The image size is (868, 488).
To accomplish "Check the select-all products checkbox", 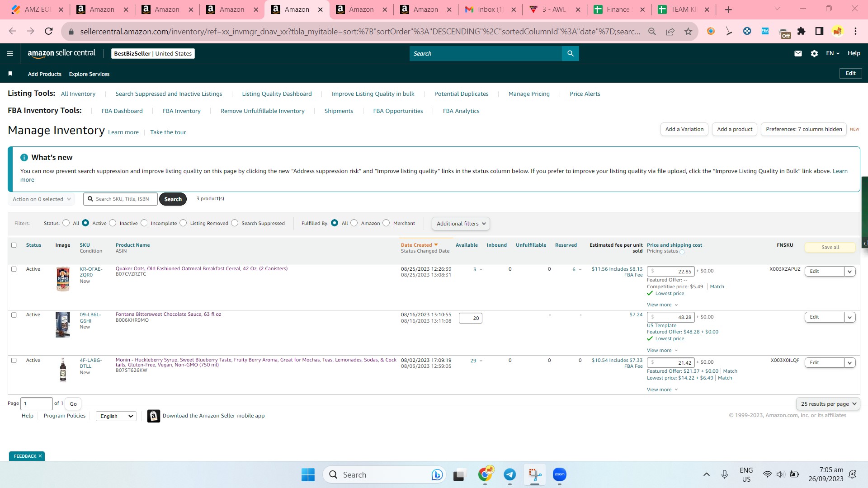I will point(14,245).
